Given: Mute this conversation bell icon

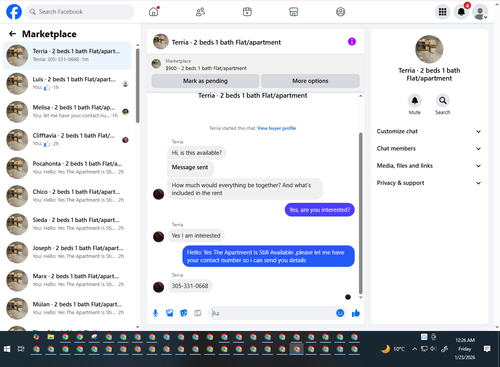Looking at the screenshot, I should pyautogui.click(x=415, y=100).
